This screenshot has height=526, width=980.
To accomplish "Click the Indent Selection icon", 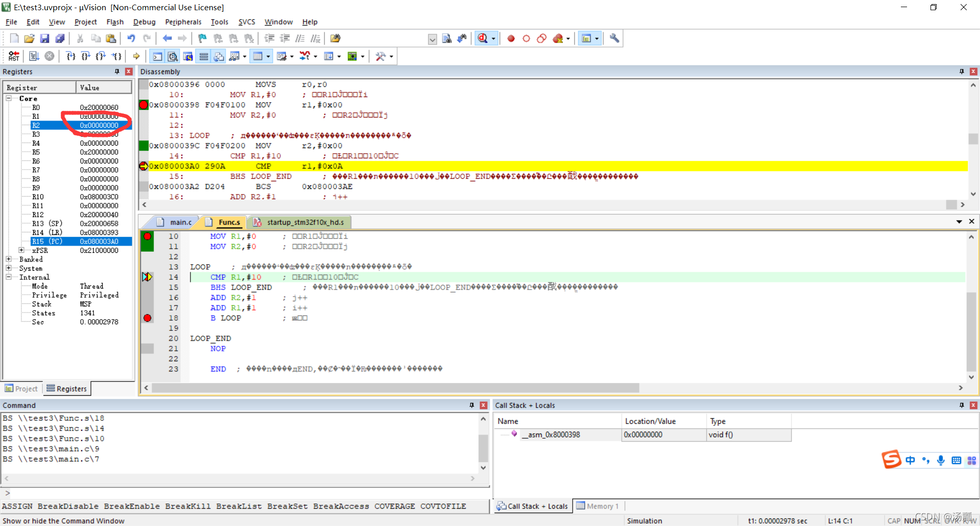I will [269, 38].
